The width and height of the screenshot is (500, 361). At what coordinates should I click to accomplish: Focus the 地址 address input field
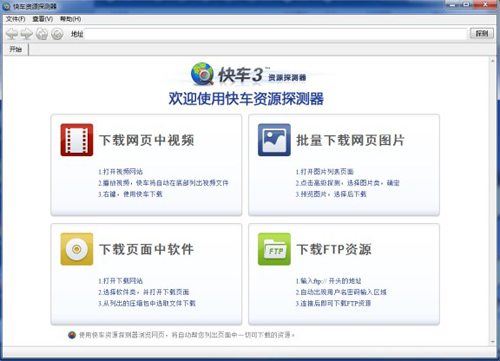click(x=275, y=34)
